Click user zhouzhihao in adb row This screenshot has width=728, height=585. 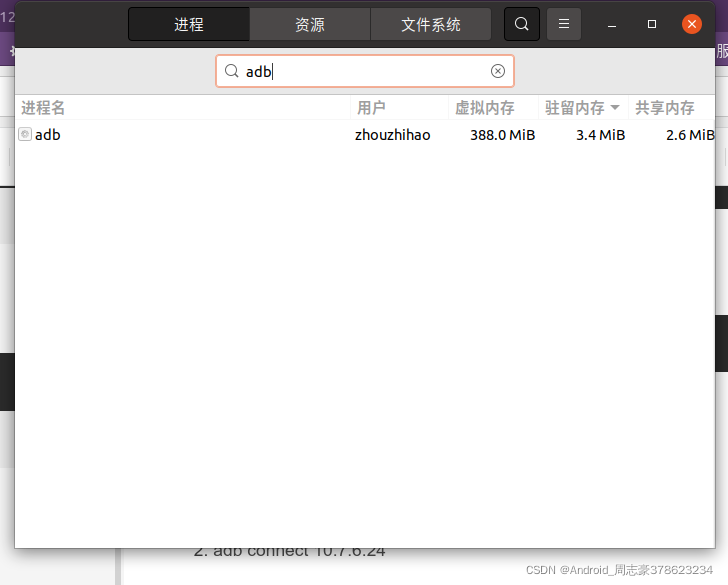click(x=393, y=135)
